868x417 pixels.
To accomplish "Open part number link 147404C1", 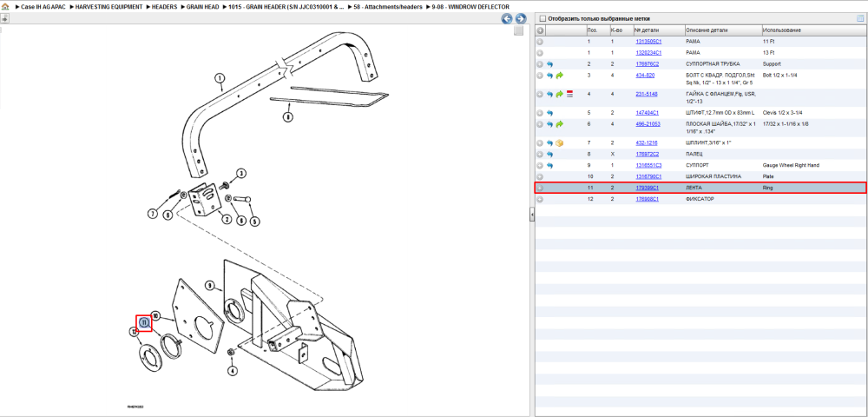I will 648,113.
